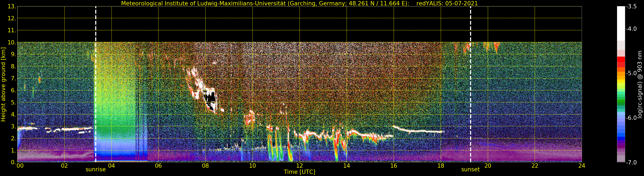Click the Time [UTC] axis title

pos(299,172)
